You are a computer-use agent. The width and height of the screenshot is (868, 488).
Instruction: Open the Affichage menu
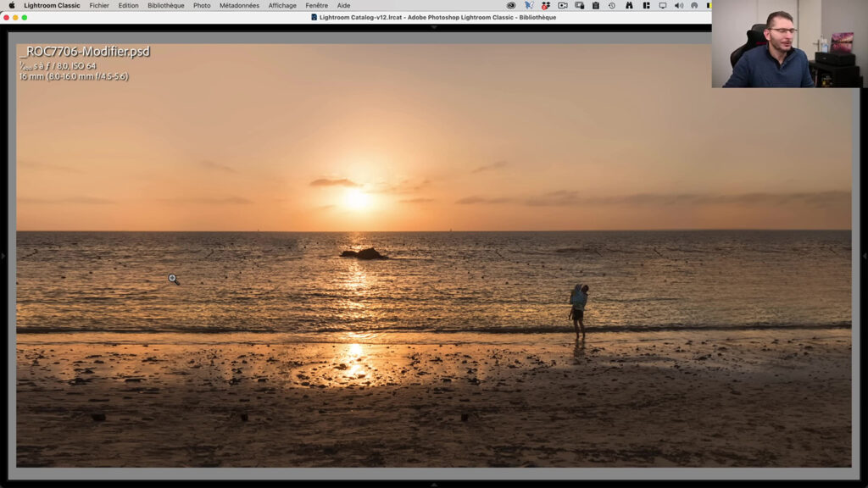coord(281,5)
